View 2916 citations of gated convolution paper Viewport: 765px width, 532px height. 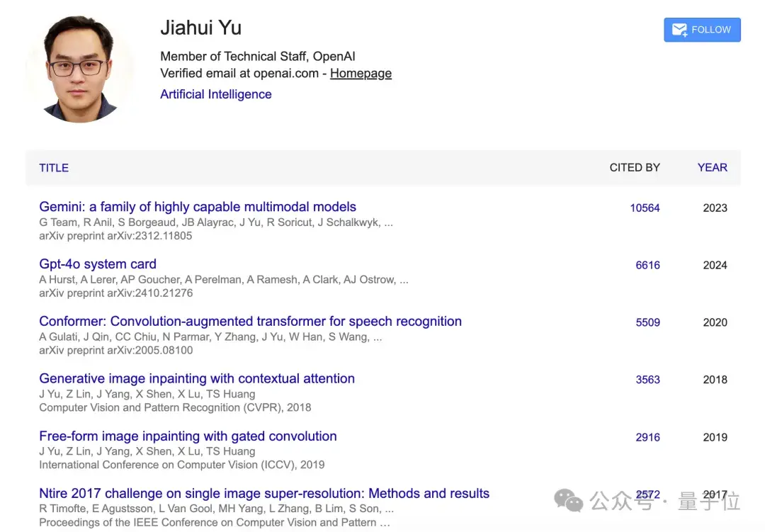pos(647,437)
